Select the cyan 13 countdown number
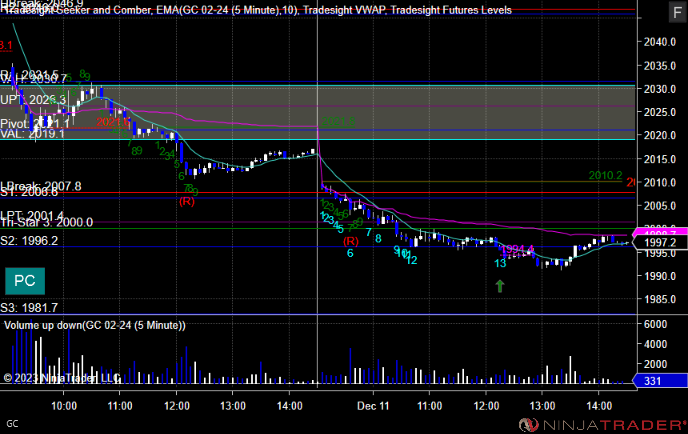This screenshot has width=688, height=434. (x=500, y=263)
